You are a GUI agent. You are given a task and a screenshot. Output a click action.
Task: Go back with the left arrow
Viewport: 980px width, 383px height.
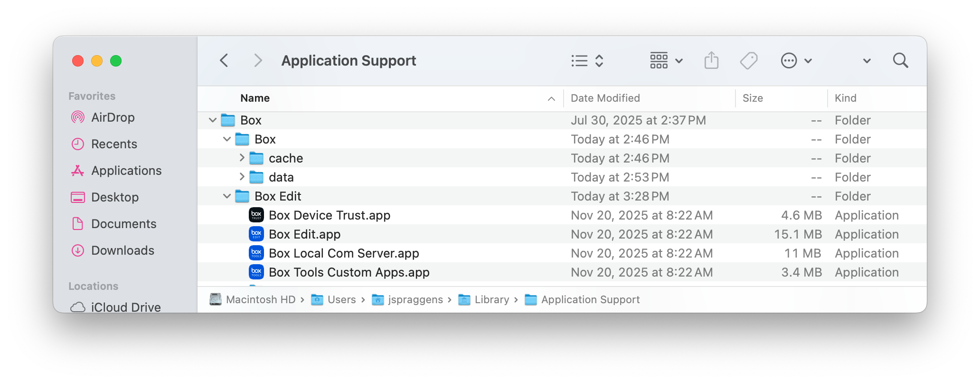click(224, 61)
